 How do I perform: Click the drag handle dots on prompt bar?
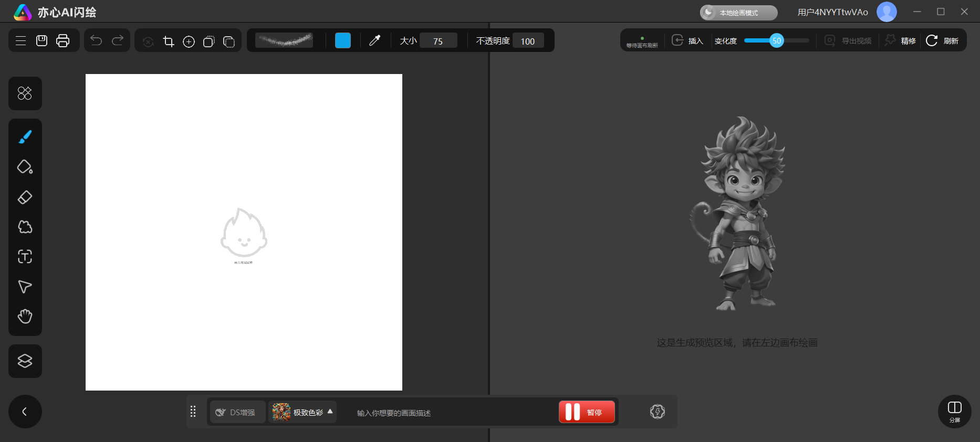pyautogui.click(x=193, y=412)
